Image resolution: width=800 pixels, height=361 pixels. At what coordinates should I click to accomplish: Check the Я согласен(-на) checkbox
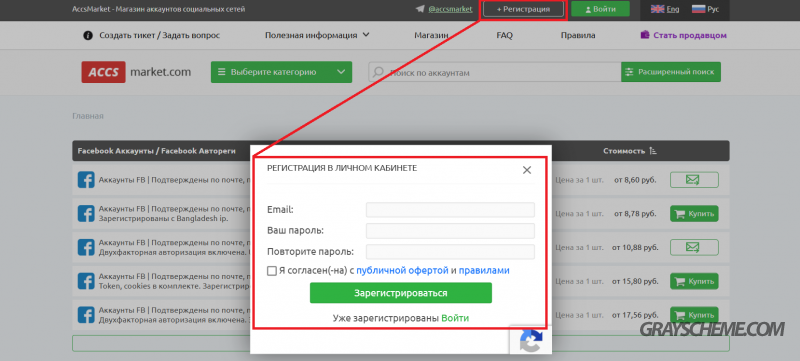(272, 271)
